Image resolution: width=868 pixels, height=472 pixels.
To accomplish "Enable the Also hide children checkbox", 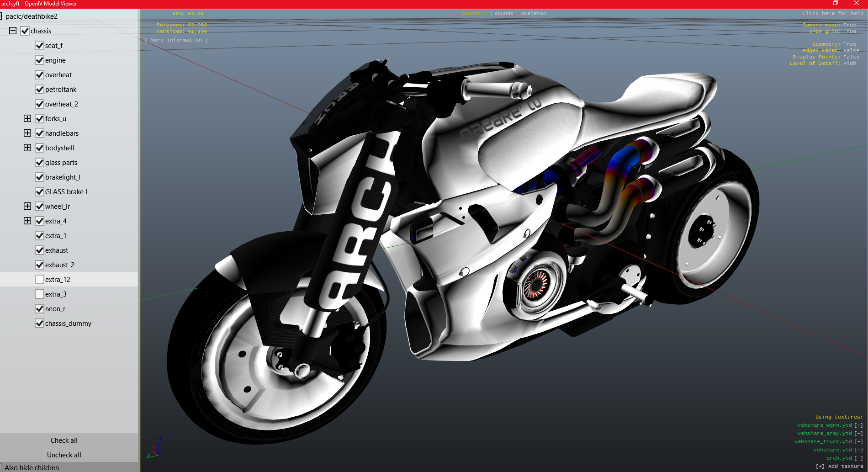I will pyautogui.click(x=1, y=467).
